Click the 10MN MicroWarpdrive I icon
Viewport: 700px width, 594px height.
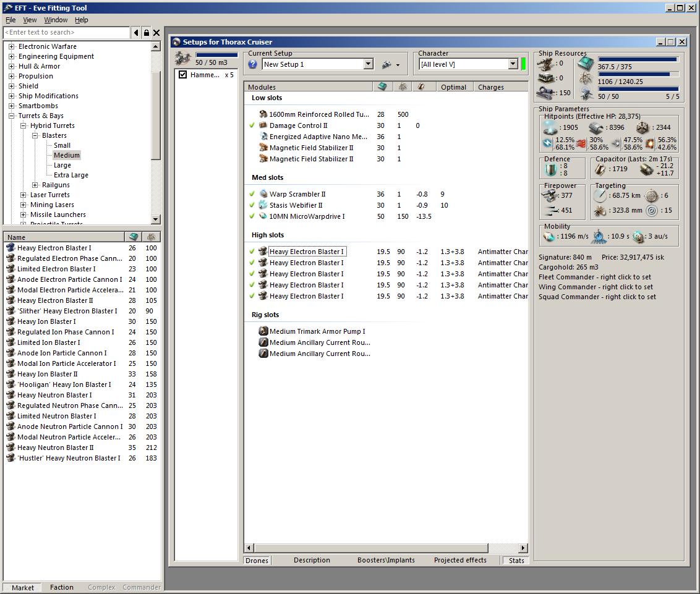click(x=263, y=216)
